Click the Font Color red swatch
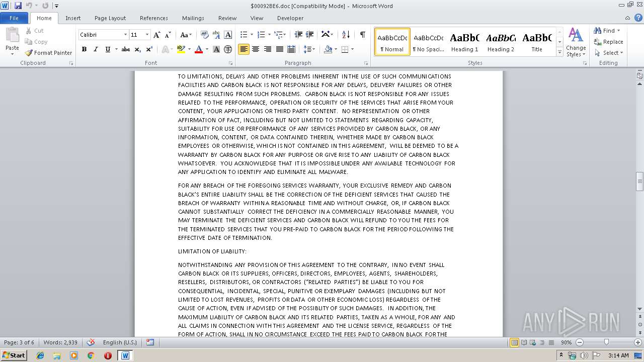644x362 pixels. click(x=198, y=49)
